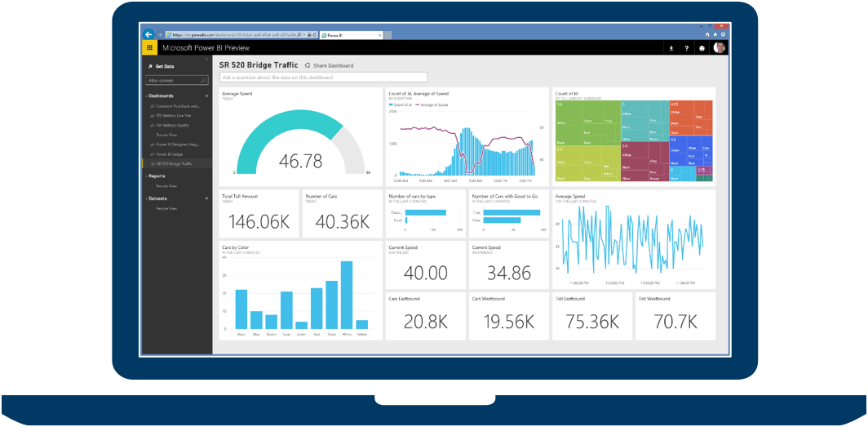Click the gauge value 46.78

pos(300,161)
